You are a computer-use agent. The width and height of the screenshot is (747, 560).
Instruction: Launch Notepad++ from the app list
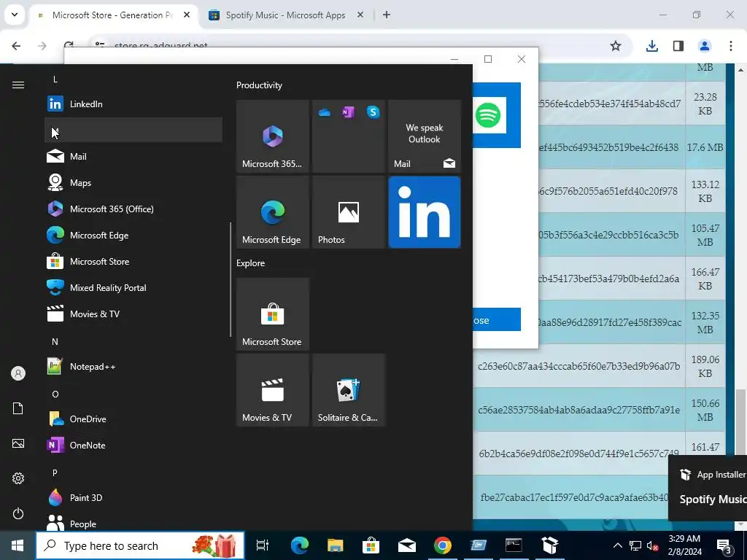pyautogui.click(x=133, y=366)
